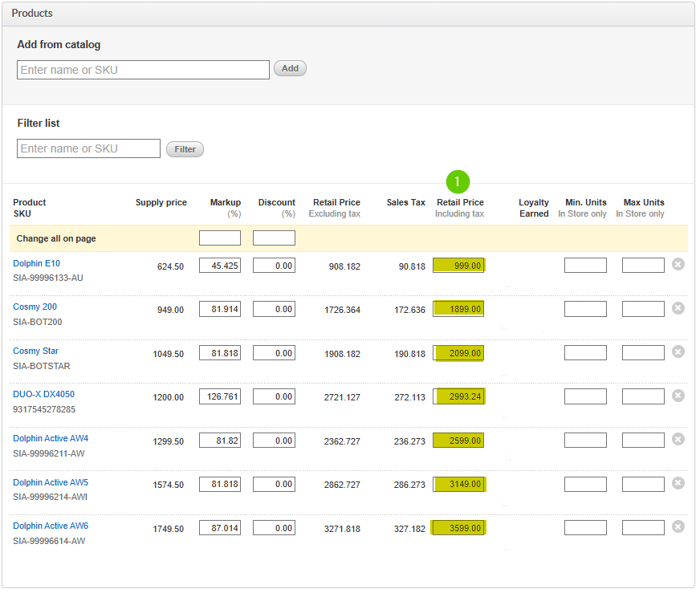Screen dimensions: 700x593
Task: Click Cosmy Star Min. Units field
Action: 585,353
